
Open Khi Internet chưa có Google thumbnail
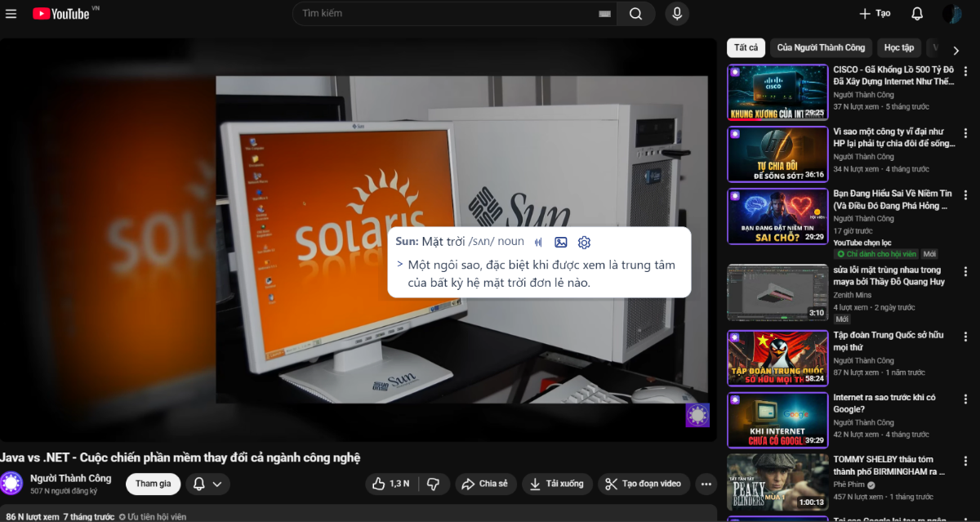(777, 420)
